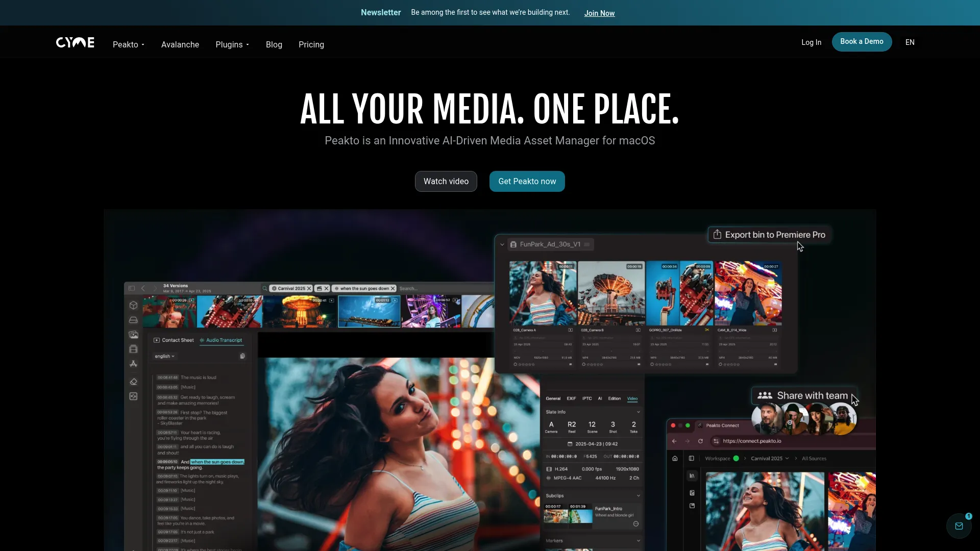Image resolution: width=980 pixels, height=551 pixels.
Task: Click the drive icon in Peakto sidebar
Action: [x=133, y=320]
